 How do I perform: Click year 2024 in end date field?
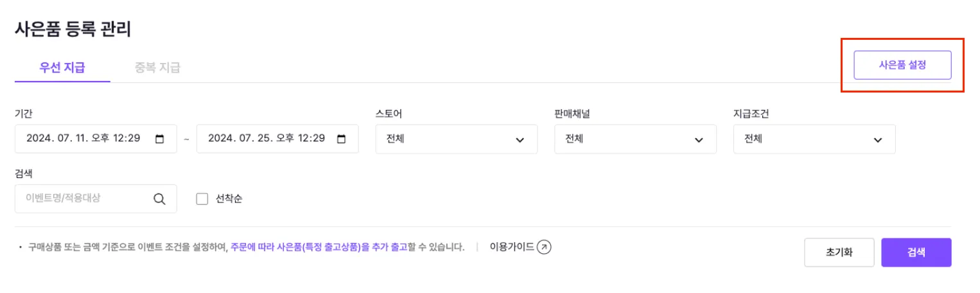click(220, 139)
